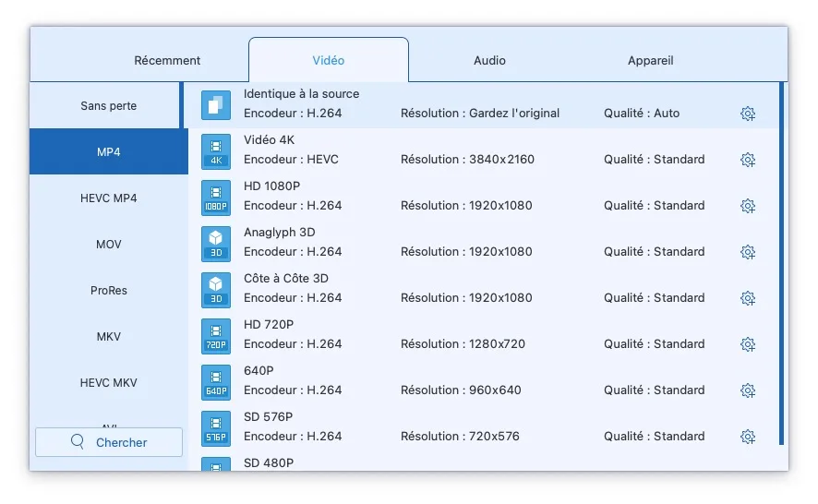Click the 640P preset icon
The height and width of the screenshot is (504, 818).
216,382
